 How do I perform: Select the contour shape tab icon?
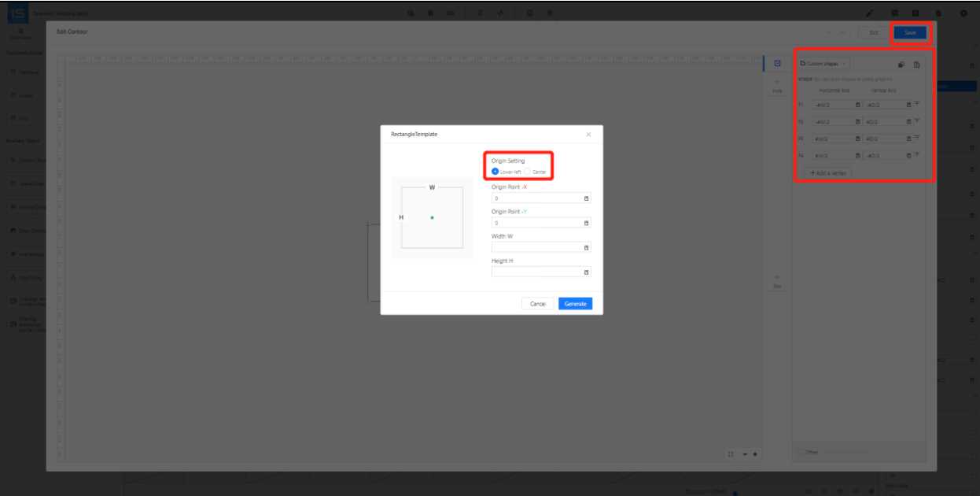point(777,64)
